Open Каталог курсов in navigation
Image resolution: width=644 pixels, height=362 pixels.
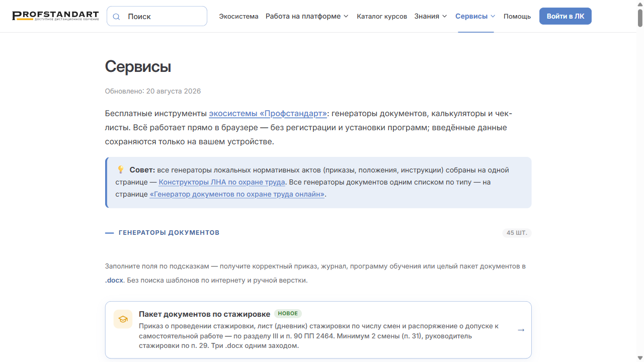pos(382,16)
